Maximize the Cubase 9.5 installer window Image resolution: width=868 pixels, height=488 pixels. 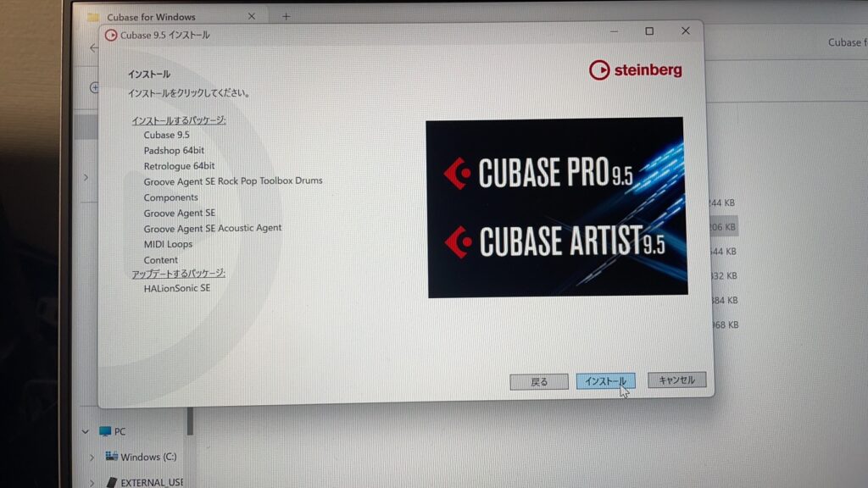[649, 31]
